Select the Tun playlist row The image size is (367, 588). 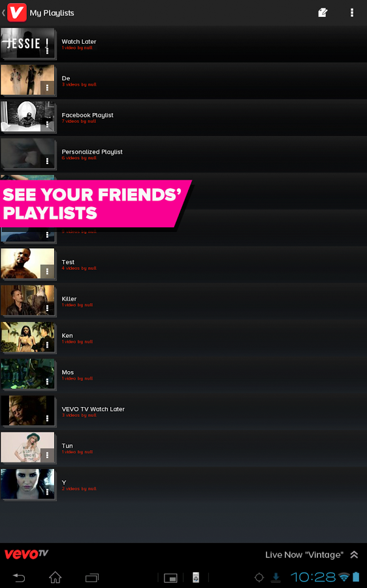183,448
